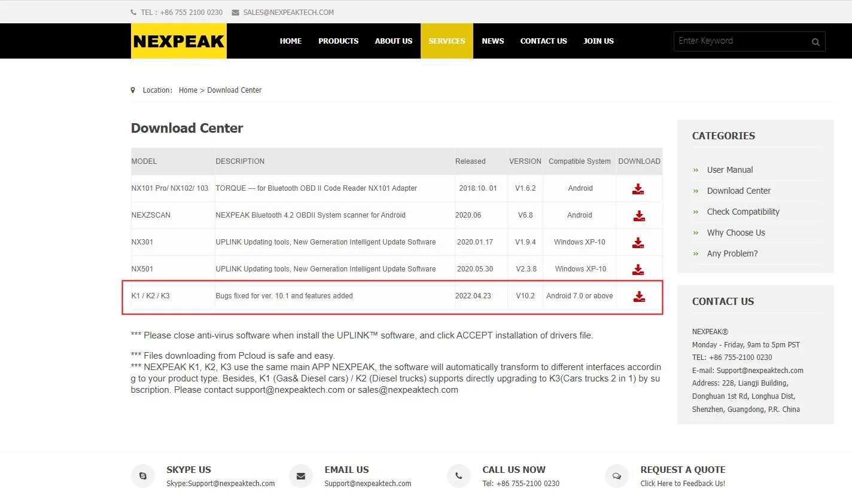Click the Home breadcrumb link

(x=188, y=90)
